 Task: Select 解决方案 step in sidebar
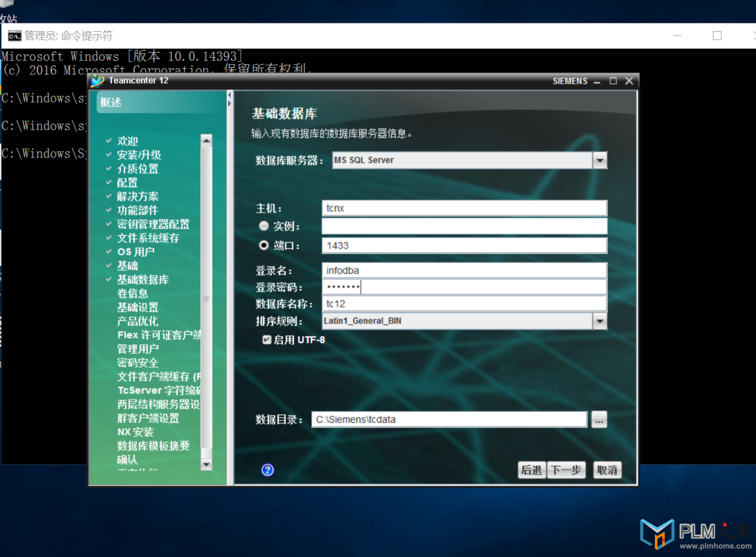coord(138,196)
